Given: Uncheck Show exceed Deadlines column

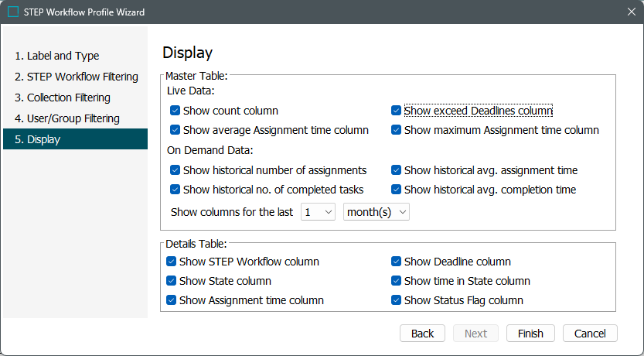Looking at the screenshot, I should 397,111.
